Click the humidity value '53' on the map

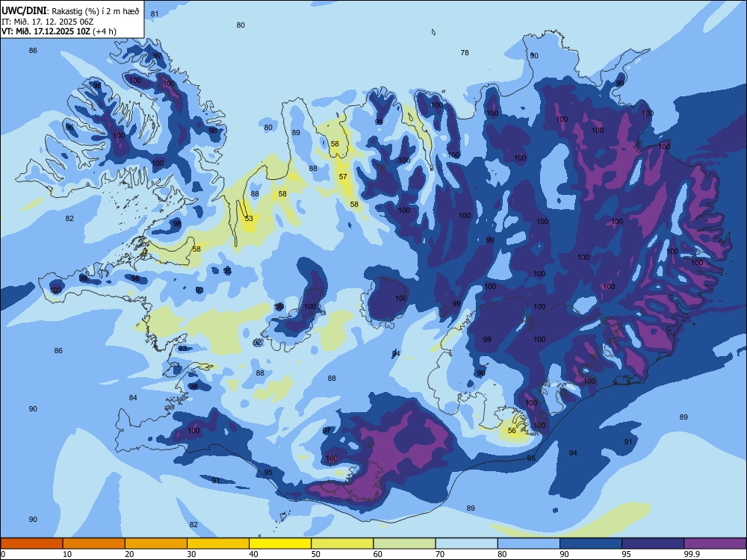tap(249, 219)
